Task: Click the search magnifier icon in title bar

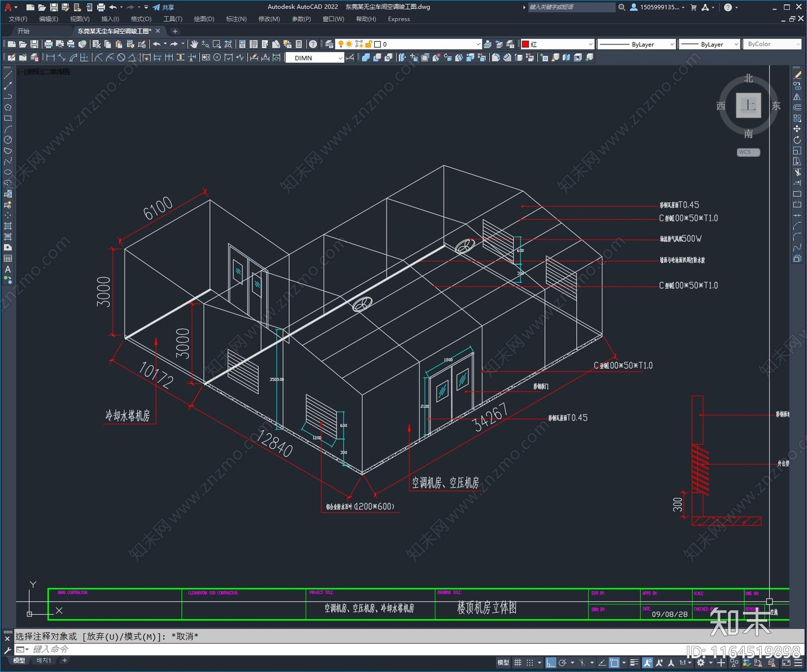Action: click(622, 7)
